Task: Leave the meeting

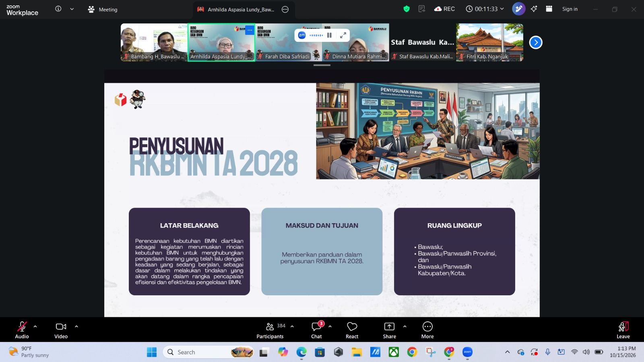Action: tap(623, 330)
